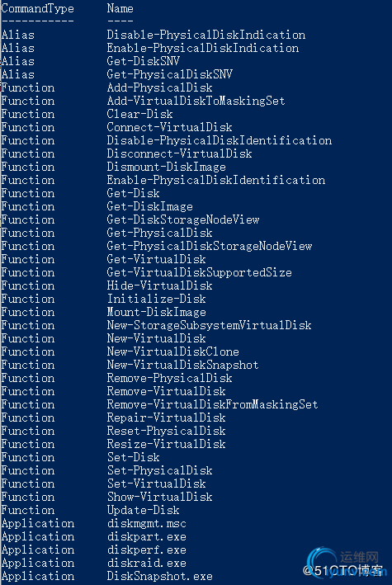Screen dimensions: 392x585
Task: Click Connect-VirtualDisk in the list
Action: [169, 127]
